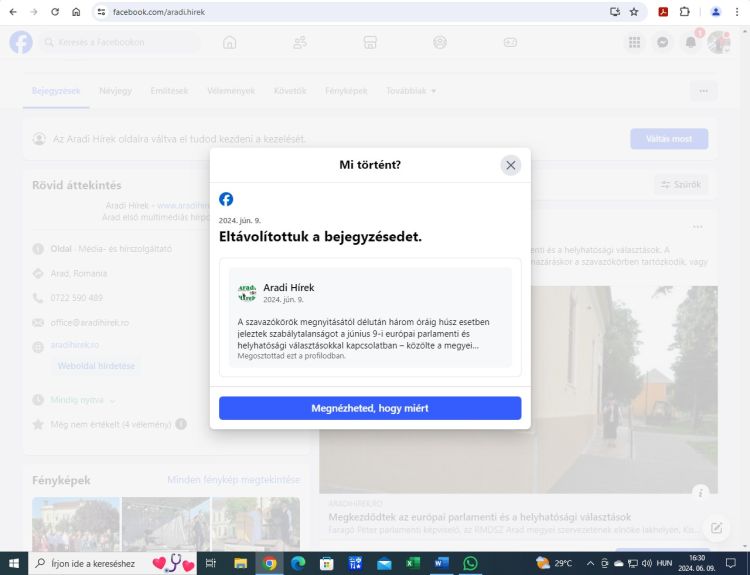Click 'Megnézheted, hogy miért' button

point(370,408)
